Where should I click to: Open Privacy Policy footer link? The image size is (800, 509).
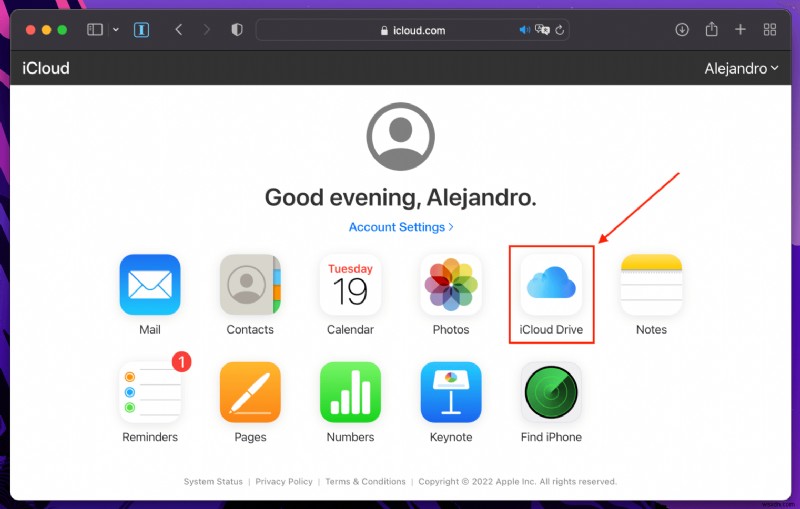(284, 481)
